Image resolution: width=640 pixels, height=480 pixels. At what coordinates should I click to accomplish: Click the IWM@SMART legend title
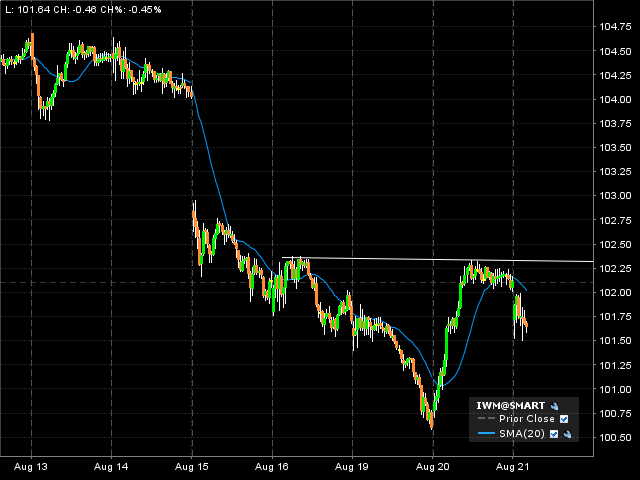[511, 406]
